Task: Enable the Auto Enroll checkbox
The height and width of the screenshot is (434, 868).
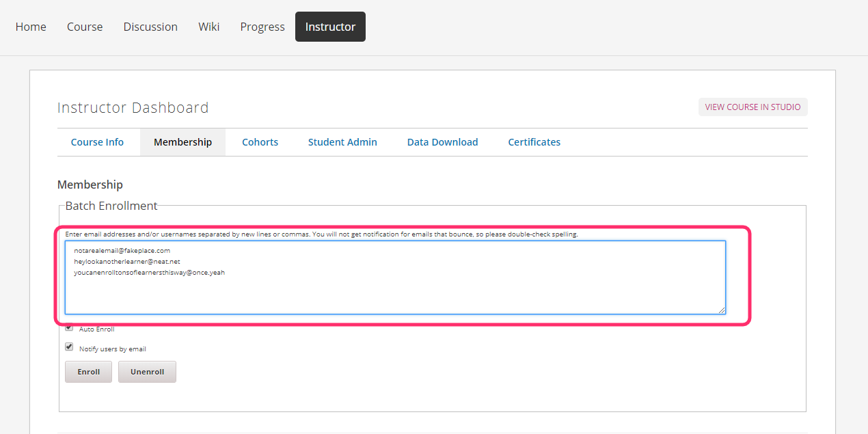Action: pyautogui.click(x=68, y=327)
